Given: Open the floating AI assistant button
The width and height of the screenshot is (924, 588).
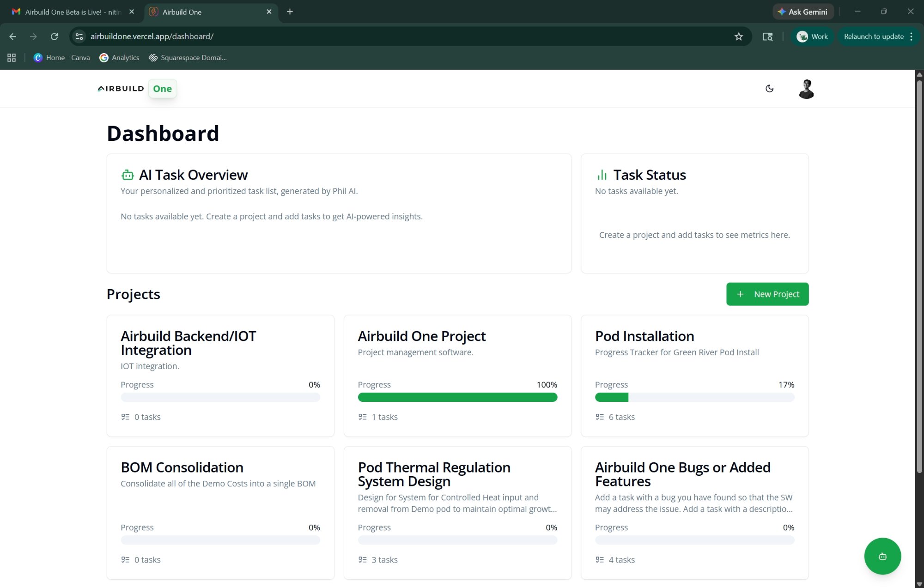Looking at the screenshot, I should (882, 556).
